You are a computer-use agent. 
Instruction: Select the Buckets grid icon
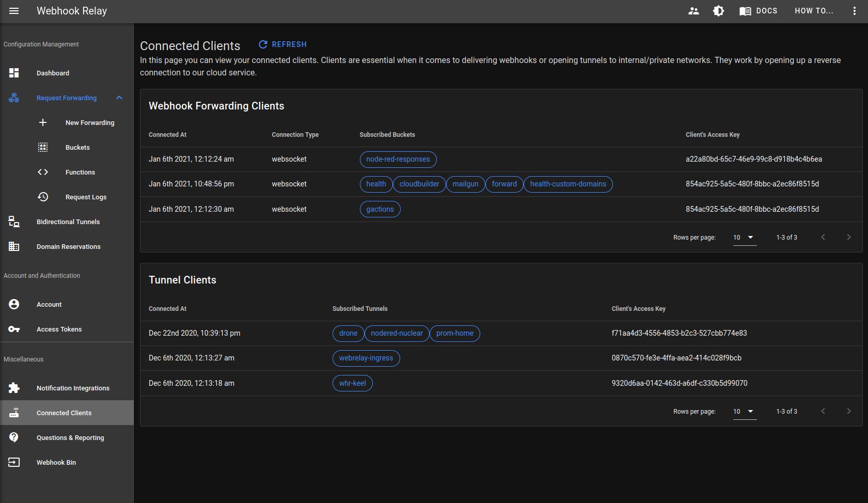click(43, 147)
